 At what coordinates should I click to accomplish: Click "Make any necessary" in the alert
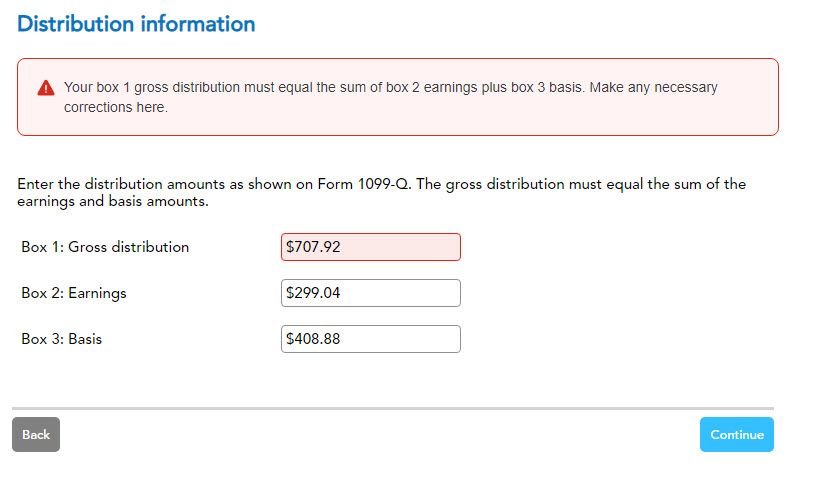pos(654,87)
